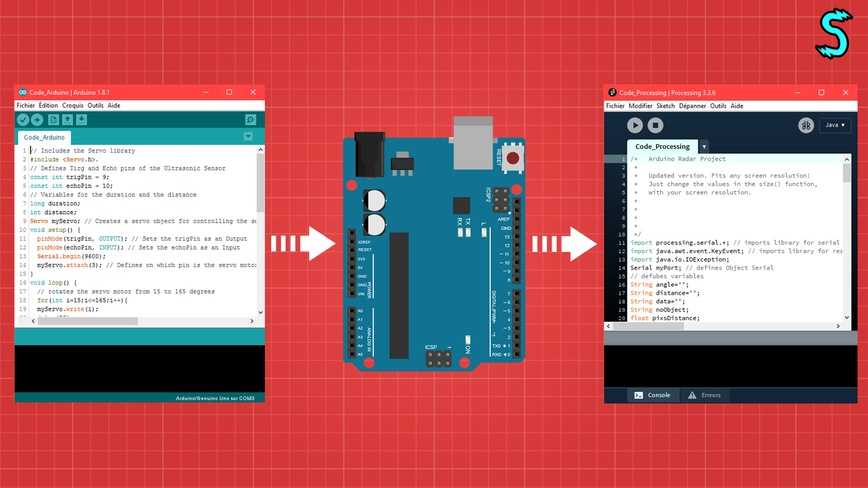Click the Upload arrow button in Arduino

(37, 120)
